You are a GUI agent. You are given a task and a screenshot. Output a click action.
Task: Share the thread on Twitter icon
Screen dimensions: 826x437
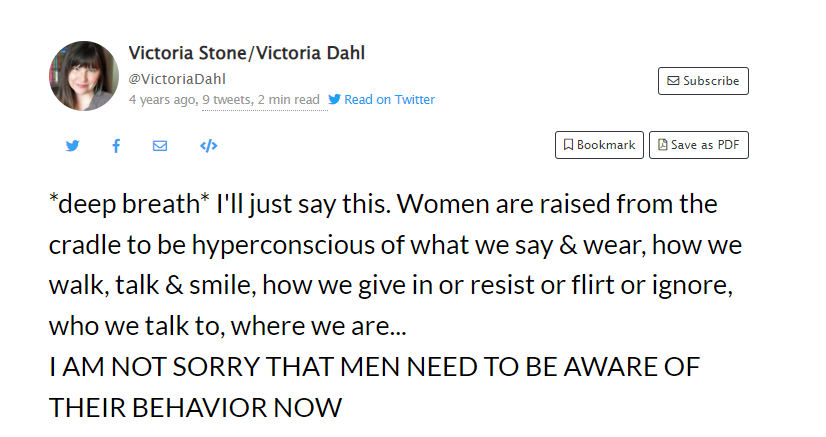click(x=72, y=146)
